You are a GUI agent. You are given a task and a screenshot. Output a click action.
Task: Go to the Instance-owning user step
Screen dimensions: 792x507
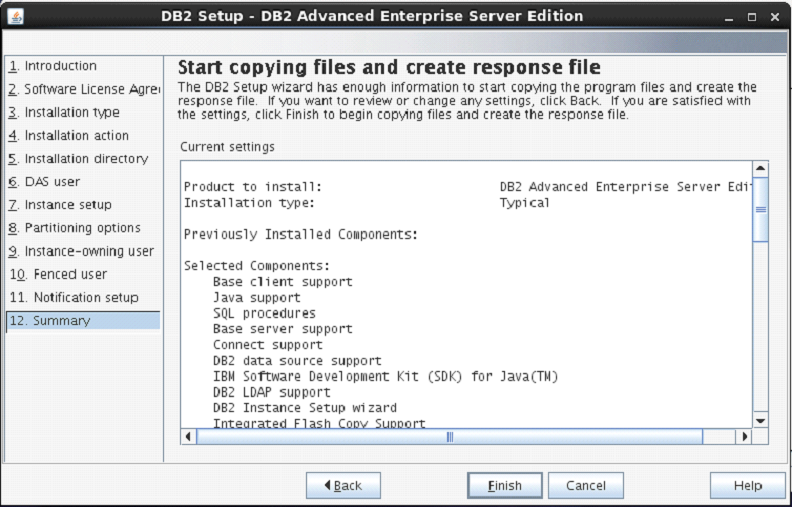click(81, 251)
